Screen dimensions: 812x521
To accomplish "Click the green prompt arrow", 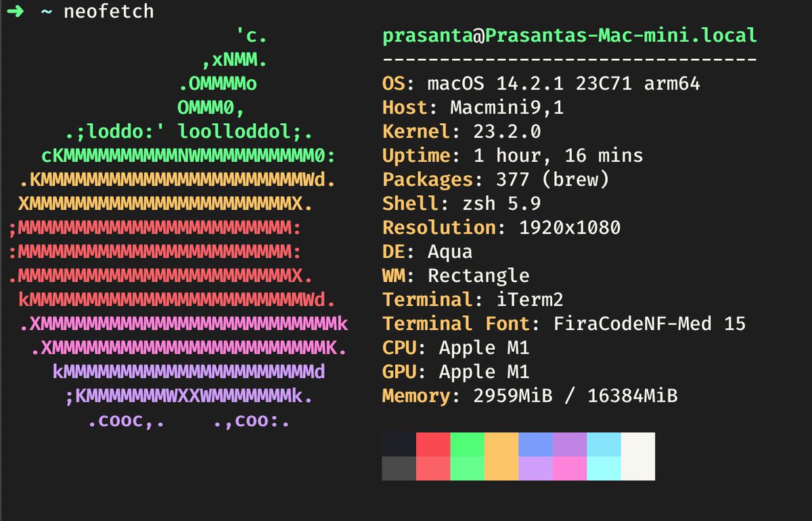I will 15,12.
